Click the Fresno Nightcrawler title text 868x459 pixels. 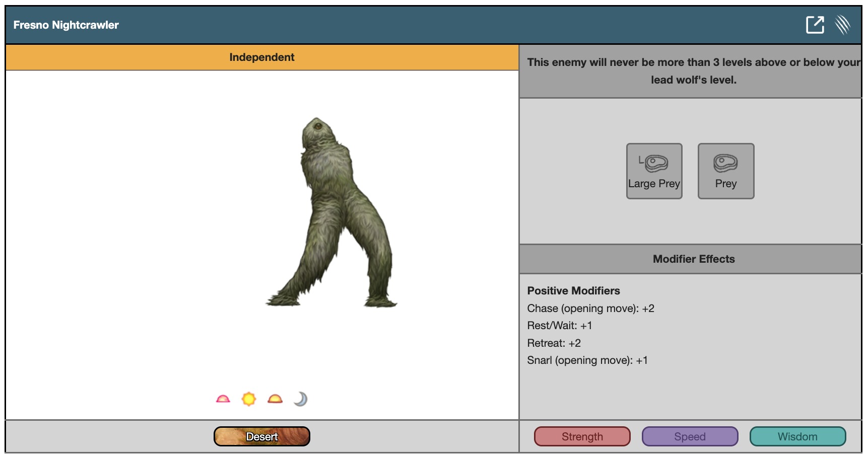pyautogui.click(x=66, y=25)
